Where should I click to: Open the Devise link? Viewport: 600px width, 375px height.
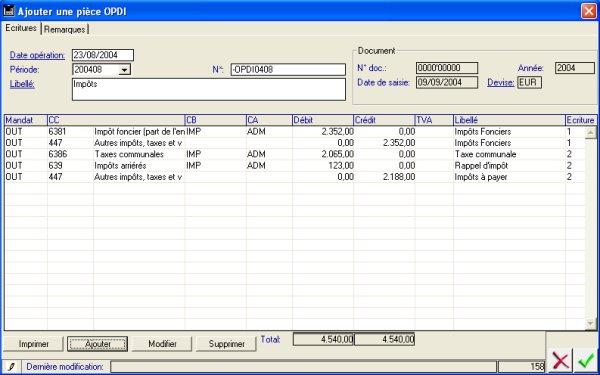click(501, 82)
